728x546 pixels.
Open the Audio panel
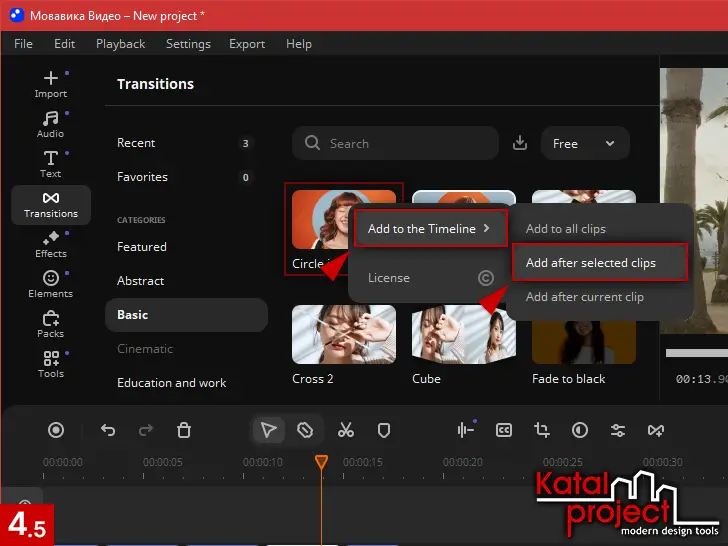point(50,124)
